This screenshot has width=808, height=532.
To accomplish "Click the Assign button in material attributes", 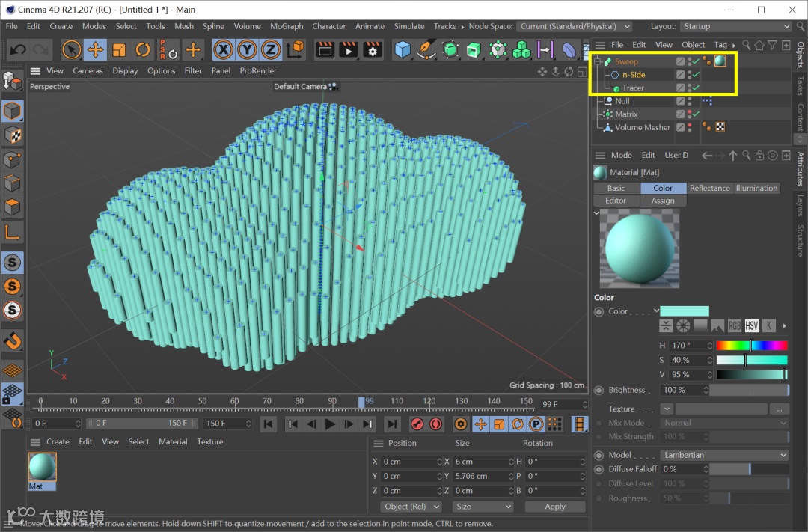I will (662, 201).
